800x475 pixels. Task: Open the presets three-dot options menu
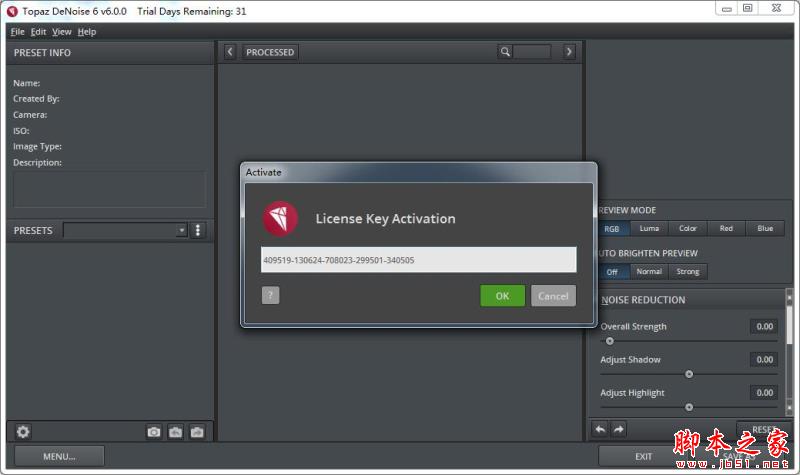coord(198,230)
